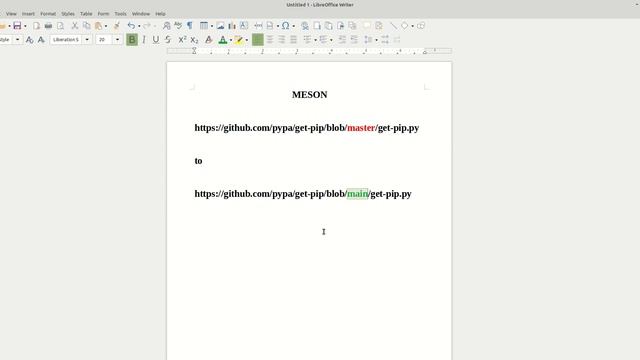
Task: Open the unordered list dropdown
Action: point(316,40)
